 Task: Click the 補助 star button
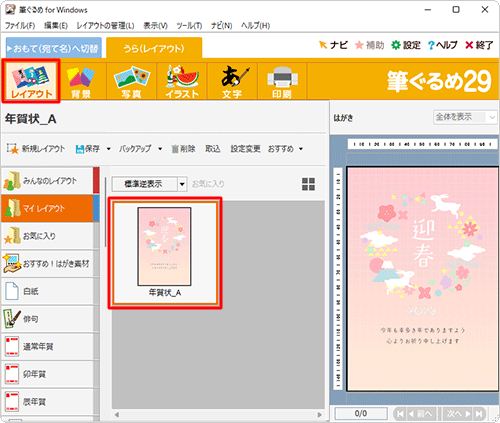pyautogui.click(x=369, y=45)
